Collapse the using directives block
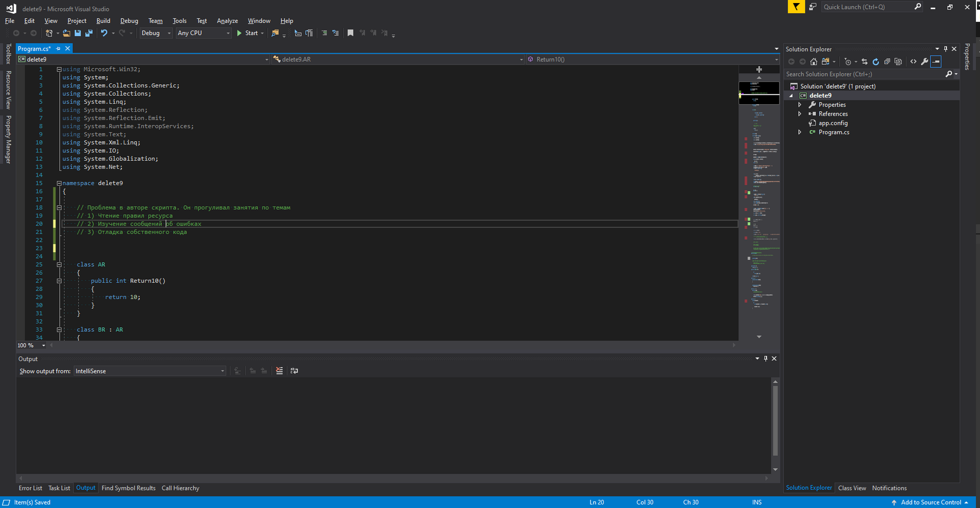This screenshot has width=980, height=508. point(59,69)
